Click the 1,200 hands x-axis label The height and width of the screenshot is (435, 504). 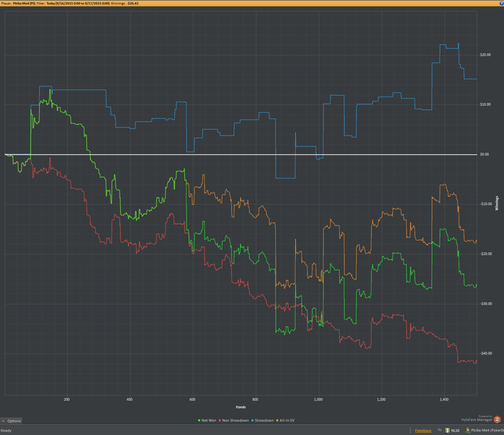pyautogui.click(x=381, y=400)
